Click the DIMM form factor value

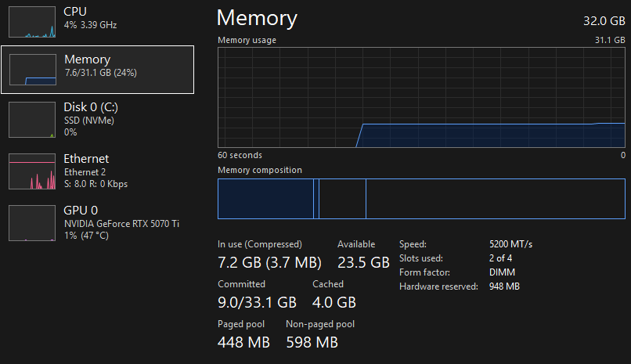(503, 272)
